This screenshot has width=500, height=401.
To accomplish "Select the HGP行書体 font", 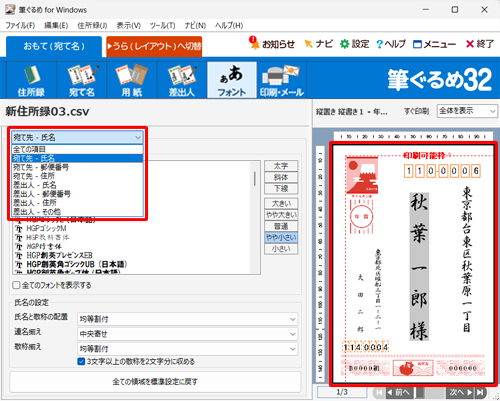I will click(x=44, y=246).
